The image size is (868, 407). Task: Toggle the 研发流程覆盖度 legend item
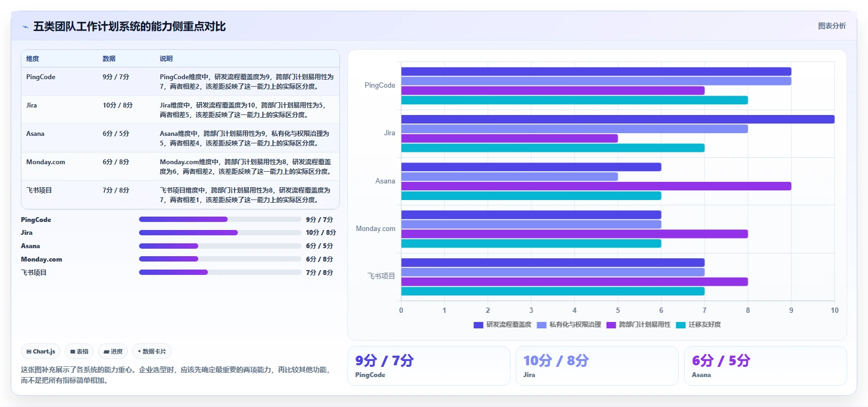tap(502, 325)
